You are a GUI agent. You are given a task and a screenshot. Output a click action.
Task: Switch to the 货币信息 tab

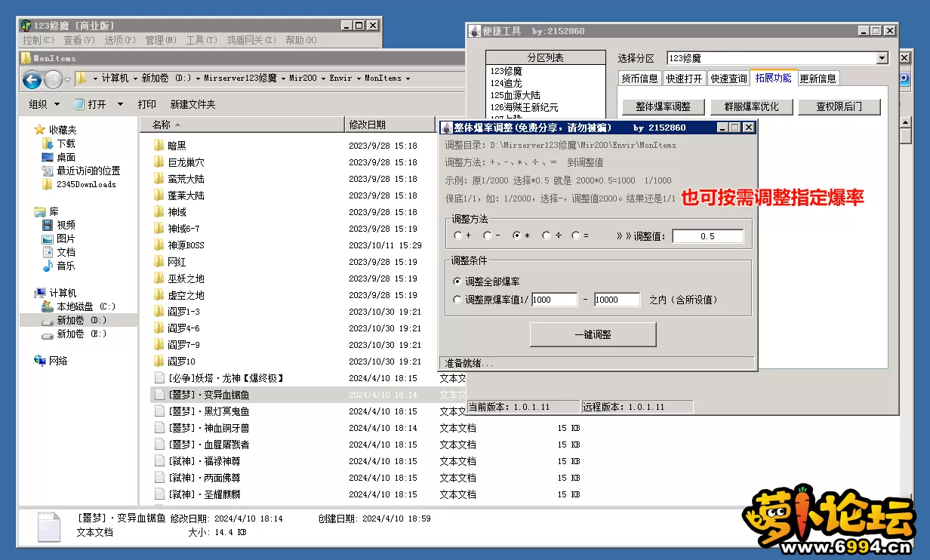click(639, 78)
